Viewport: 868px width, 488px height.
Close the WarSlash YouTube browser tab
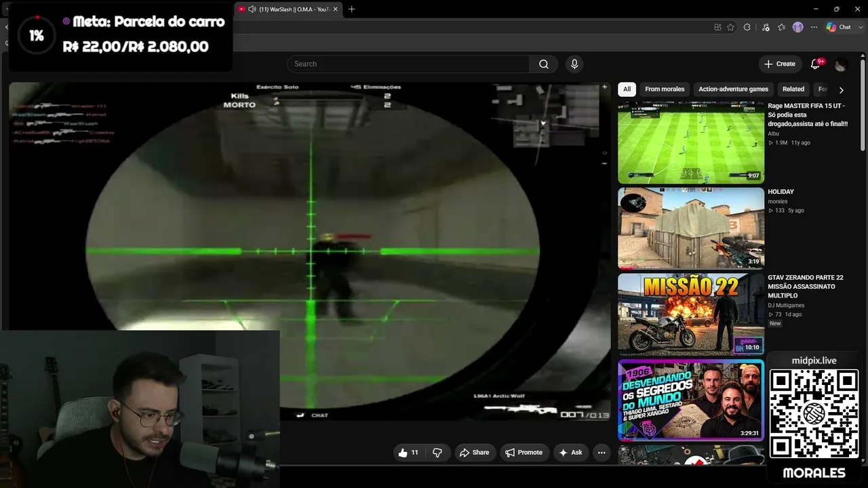pyautogui.click(x=335, y=9)
